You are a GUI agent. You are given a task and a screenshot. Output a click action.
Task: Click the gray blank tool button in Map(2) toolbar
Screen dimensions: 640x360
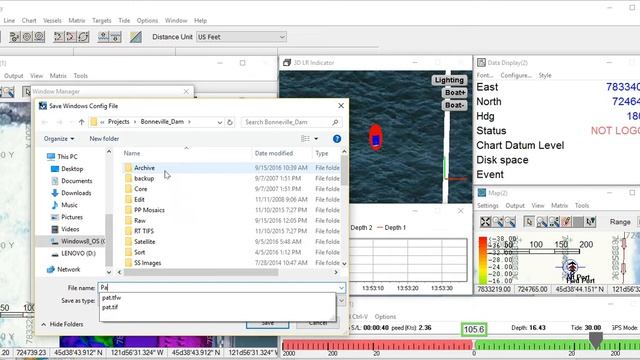[x=578, y=222]
